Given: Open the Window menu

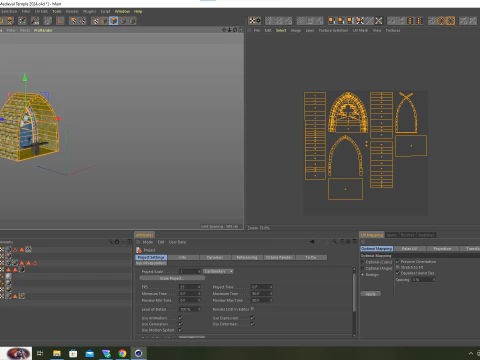Looking at the screenshot, I should pos(122,11).
